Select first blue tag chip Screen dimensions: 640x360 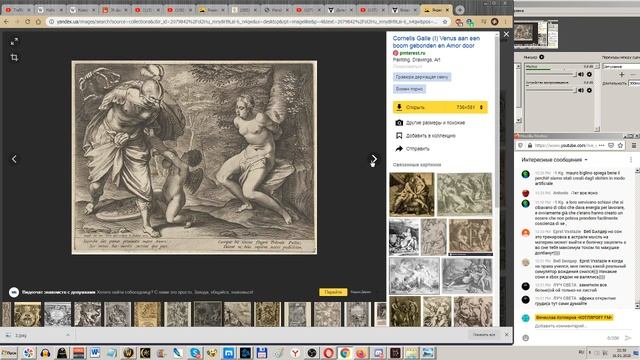click(x=422, y=77)
